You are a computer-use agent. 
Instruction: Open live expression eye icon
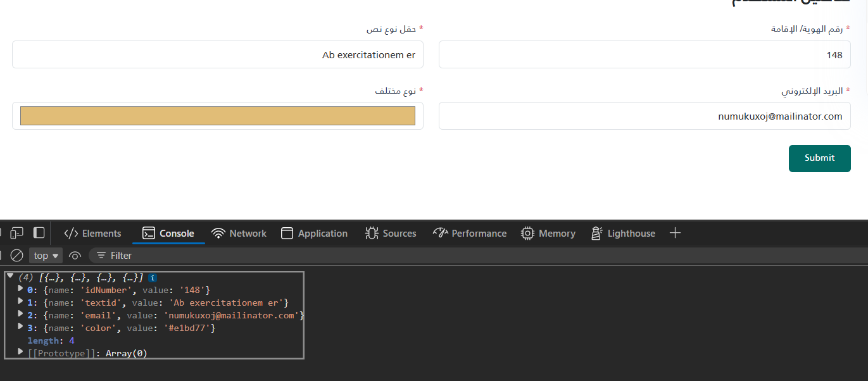click(75, 256)
